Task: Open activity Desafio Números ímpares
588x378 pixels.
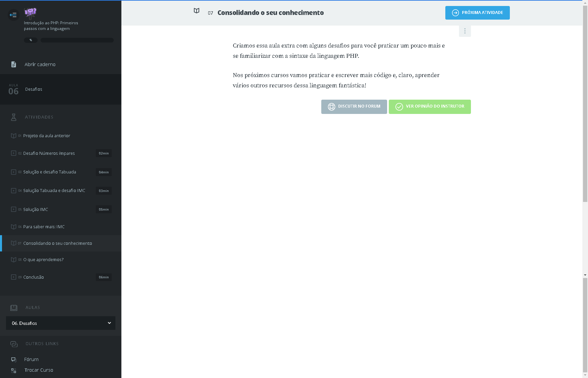Action: [x=49, y=153]
